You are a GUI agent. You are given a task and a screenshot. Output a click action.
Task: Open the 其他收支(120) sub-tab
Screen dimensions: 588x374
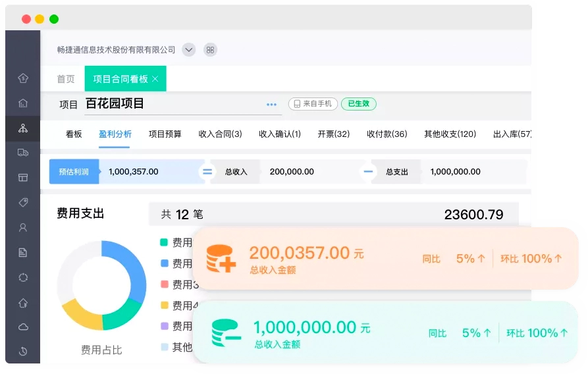(x=450, y=134)
